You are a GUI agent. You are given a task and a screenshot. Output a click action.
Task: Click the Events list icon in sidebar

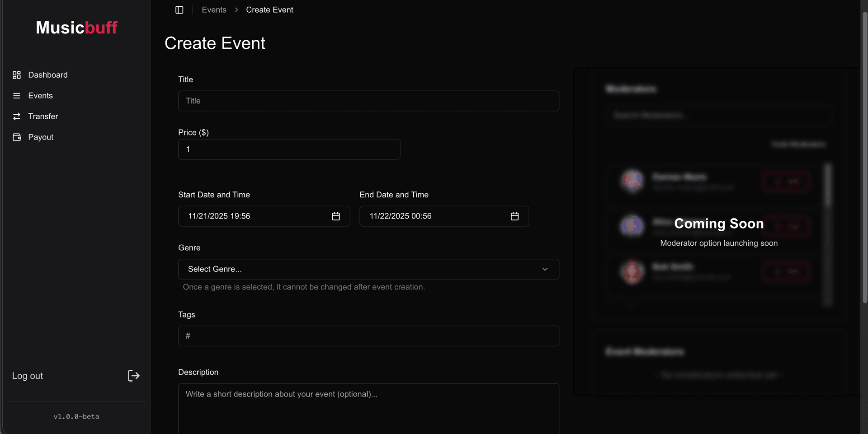pyautogui.click(x=17, y=95)
